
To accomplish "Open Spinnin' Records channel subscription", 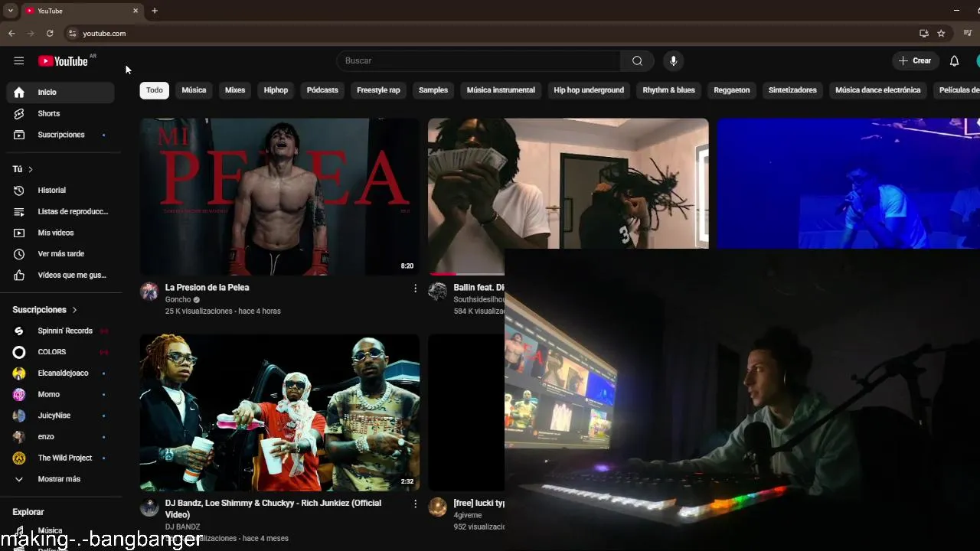I will click(60, 331).
